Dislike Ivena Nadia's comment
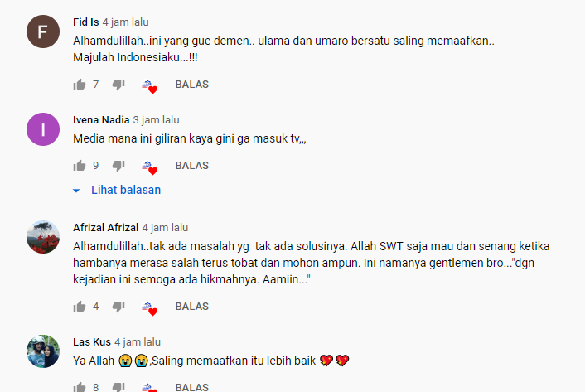Screen dimensions: 585x392 pyautogui.click(x=118, y=166)
